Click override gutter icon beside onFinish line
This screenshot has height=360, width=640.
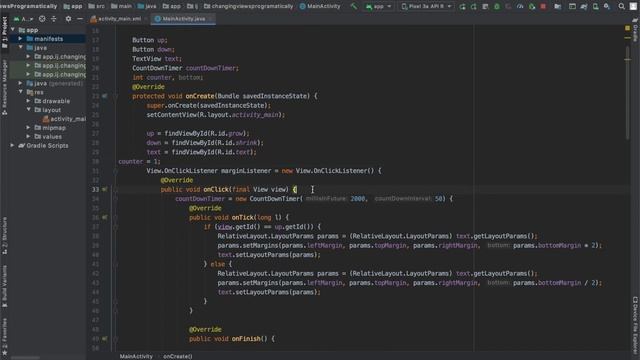coord(104,339)
